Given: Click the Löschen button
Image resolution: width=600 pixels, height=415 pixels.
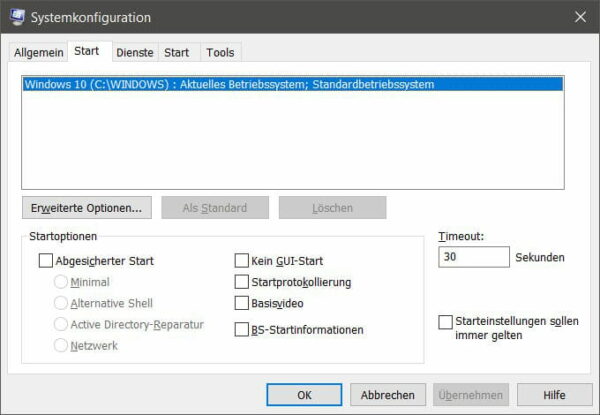Looking at the screenshot, I should 333,208.
